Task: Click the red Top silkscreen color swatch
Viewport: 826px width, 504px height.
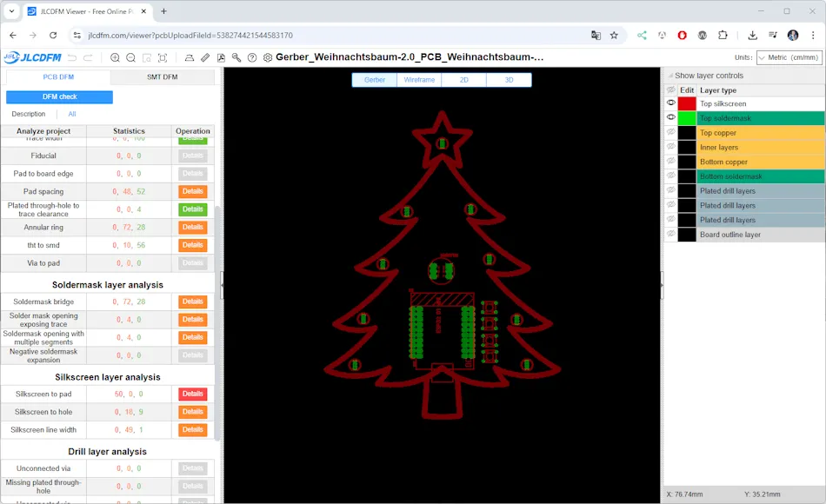Action: [687, 103]
